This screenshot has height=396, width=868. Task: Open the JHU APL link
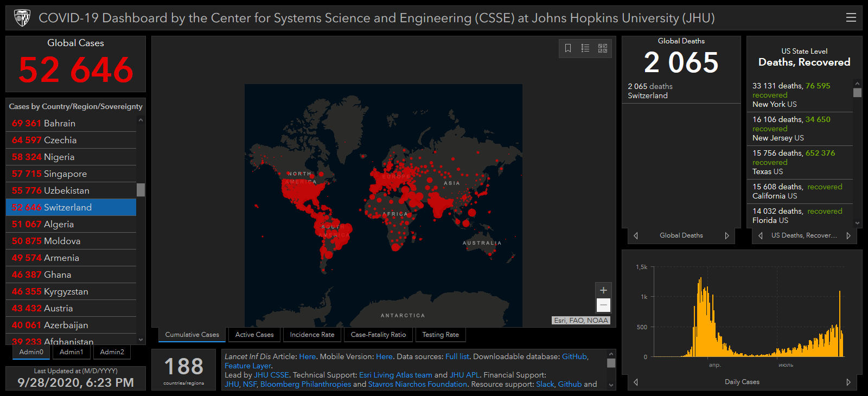(465, 375)
